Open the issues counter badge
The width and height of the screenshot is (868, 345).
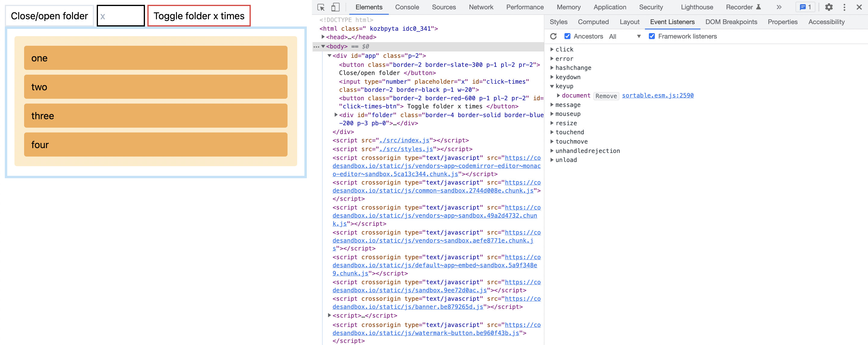pyautogui.click(x=805, y=7)
